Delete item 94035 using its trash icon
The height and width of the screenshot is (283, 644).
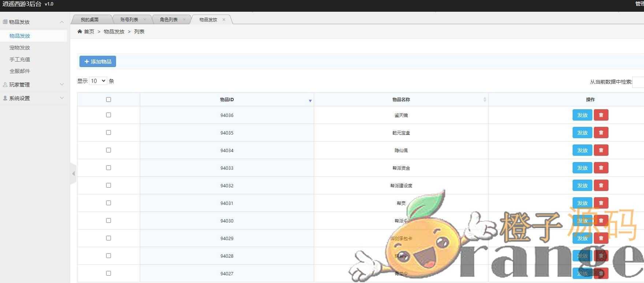[x=601, y=133]
